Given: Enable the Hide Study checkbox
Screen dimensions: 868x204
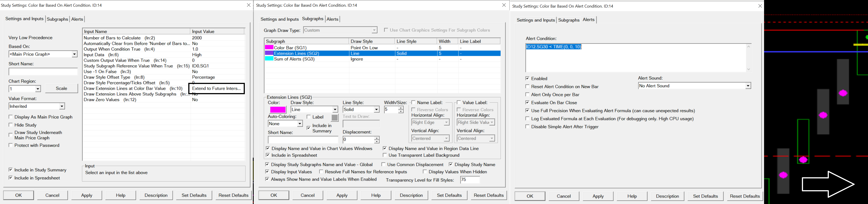Looking at the screenshot, I should (11, 125).
